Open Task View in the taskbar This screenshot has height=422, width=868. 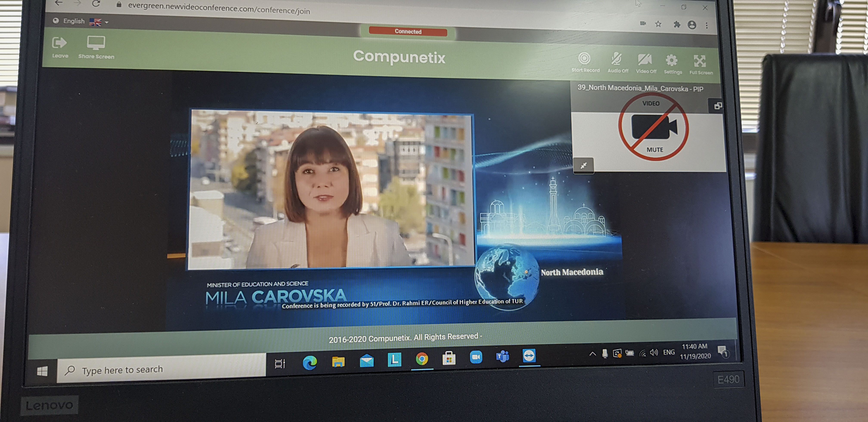[x=280, y=363]
